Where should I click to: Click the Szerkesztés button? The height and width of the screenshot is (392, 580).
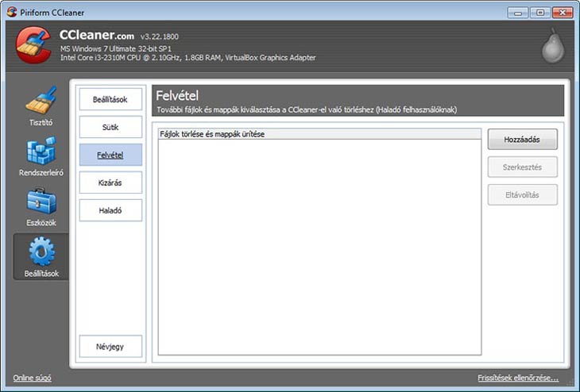pos(522,167)
